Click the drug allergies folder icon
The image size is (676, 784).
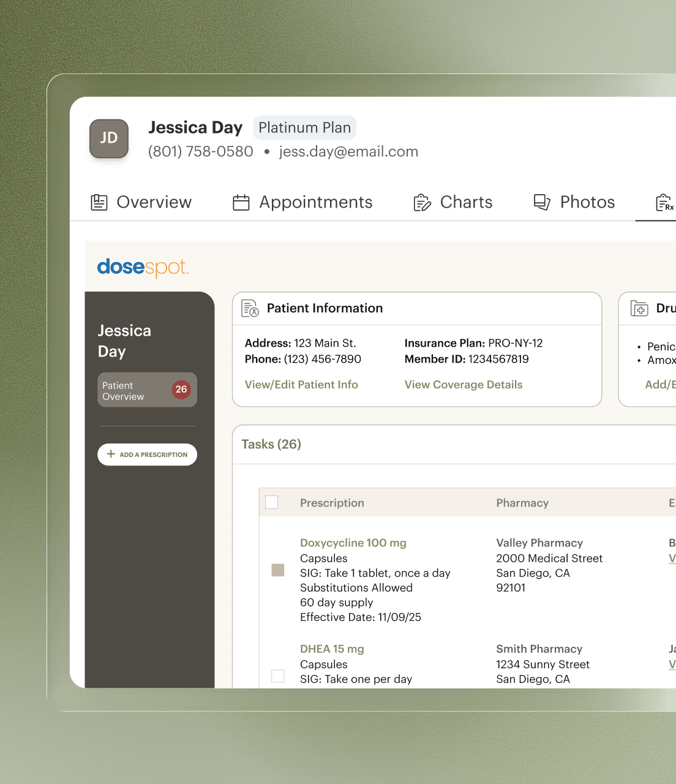point(639,308)
